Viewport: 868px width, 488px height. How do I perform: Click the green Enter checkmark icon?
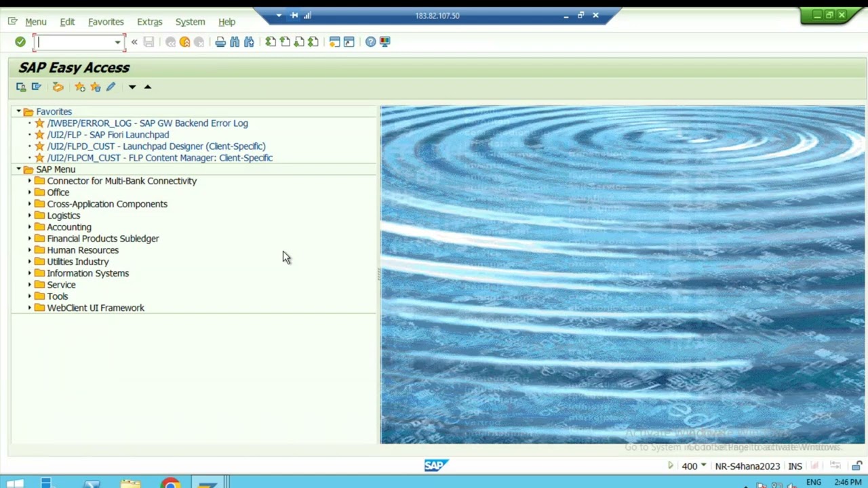(20, 42)
